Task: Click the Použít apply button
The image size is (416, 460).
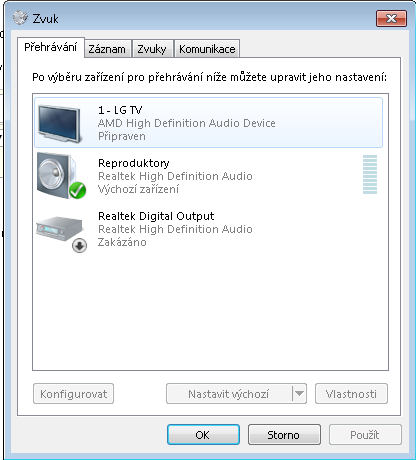Action: (365, 435)
